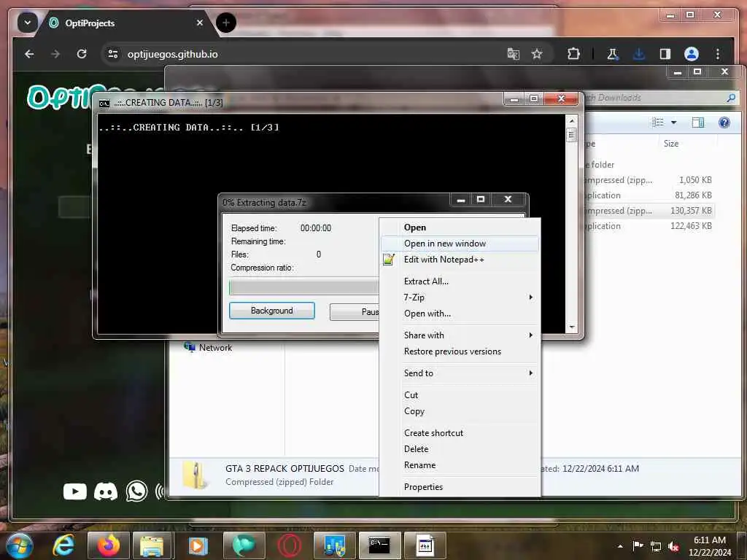Reload the optijuegos page
Screen dimensions: 747x560
(x=82, y=54)
